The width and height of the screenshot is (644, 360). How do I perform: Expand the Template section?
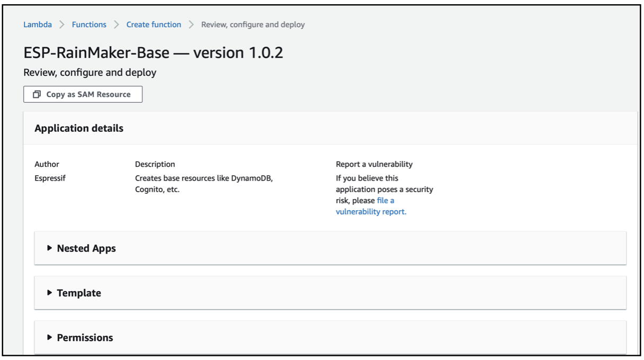(330, 293)
